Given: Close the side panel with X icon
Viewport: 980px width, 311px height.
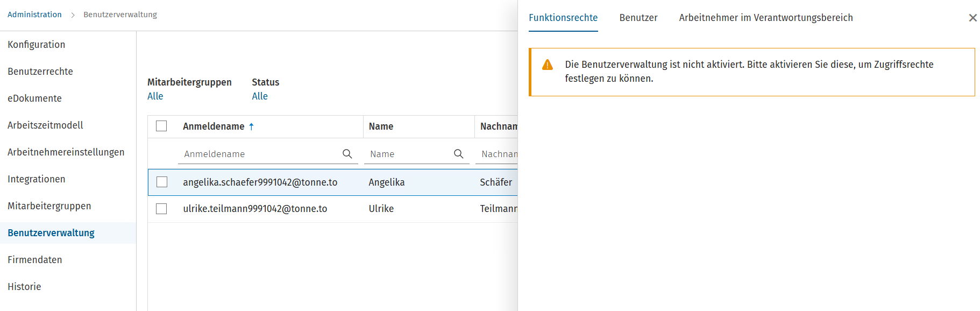Looking at the screenshot, I should point(972,18).
